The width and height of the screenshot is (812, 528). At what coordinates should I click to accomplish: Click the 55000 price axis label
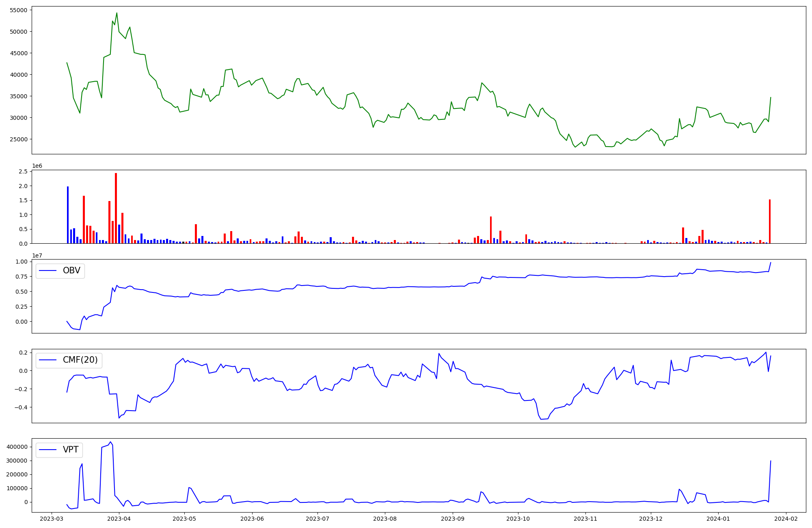click(18, 10)
